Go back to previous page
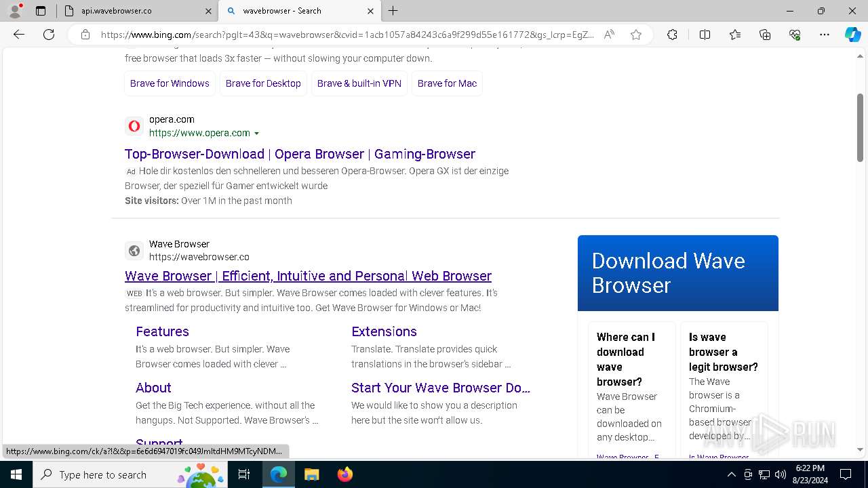868x488 pixels. pos(19,35)
